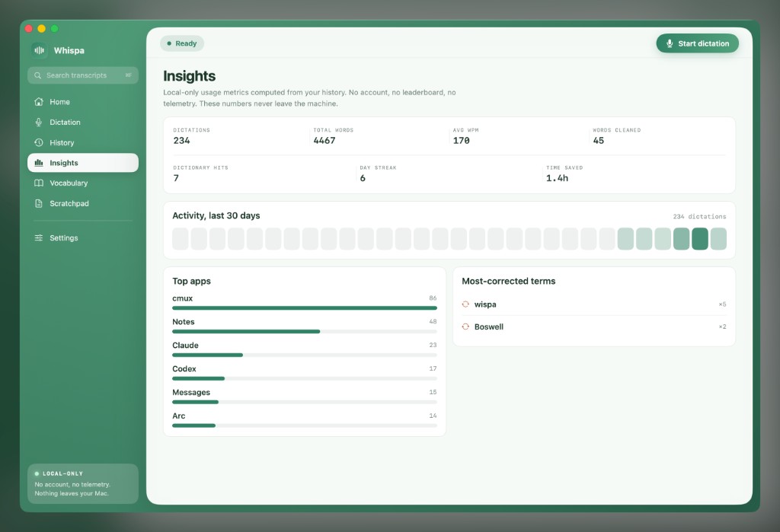
Task: Click the last activity day cell
Action: click(x=718, y=239)
